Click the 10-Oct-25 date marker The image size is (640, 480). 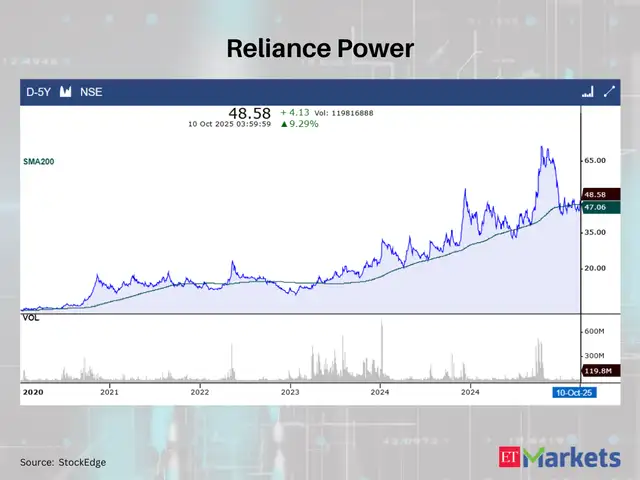pyautogui.click(x=576, y=393)
